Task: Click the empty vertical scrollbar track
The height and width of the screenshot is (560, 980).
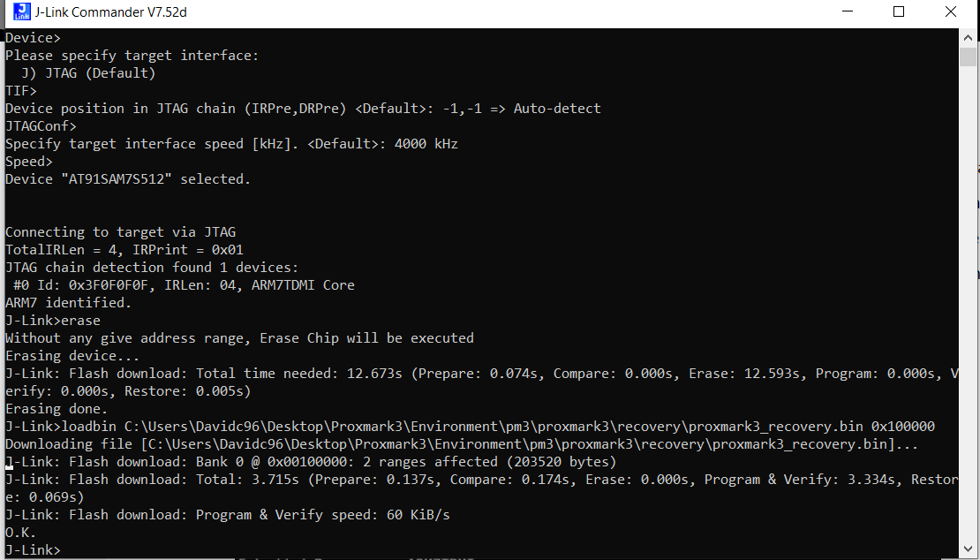Action: pos(968,300)
